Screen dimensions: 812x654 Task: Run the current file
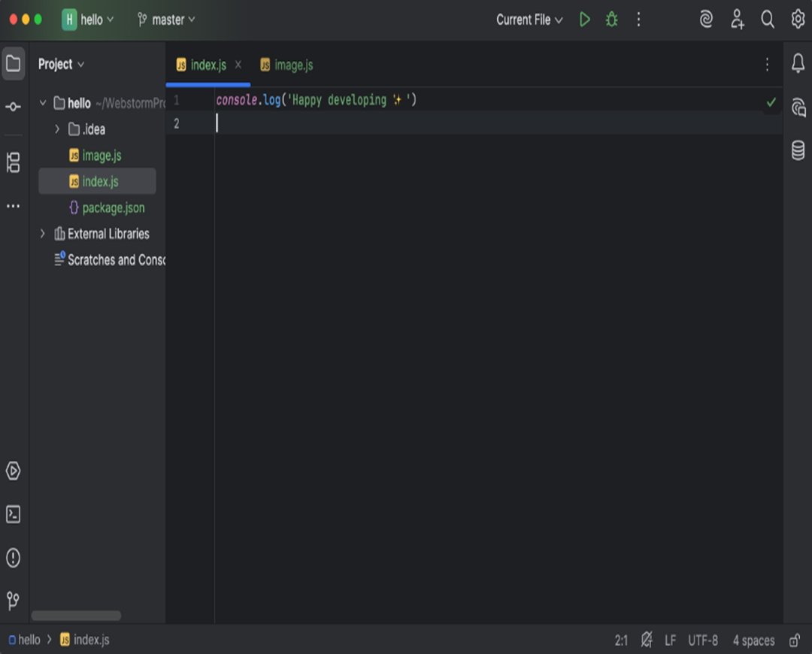[x=585, y=20]
